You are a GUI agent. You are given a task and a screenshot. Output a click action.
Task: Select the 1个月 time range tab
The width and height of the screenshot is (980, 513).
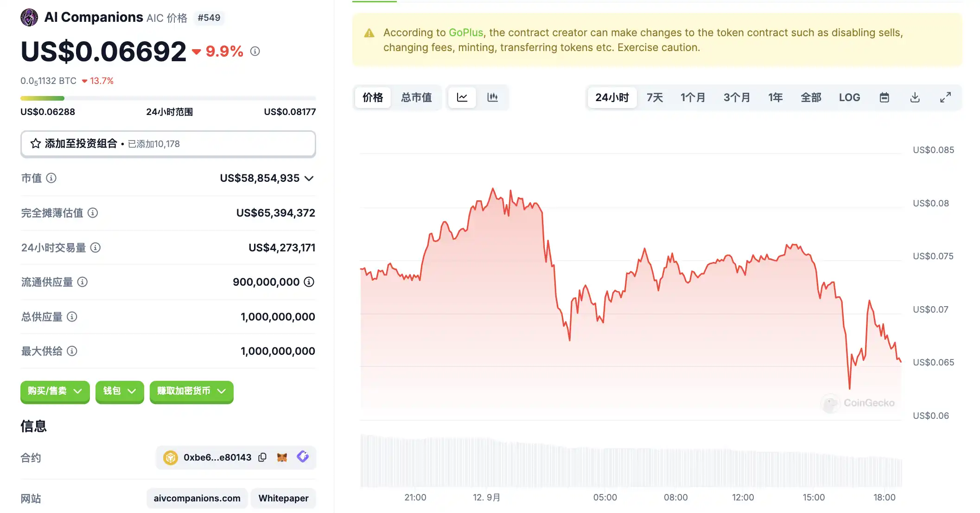pos(693,97)
